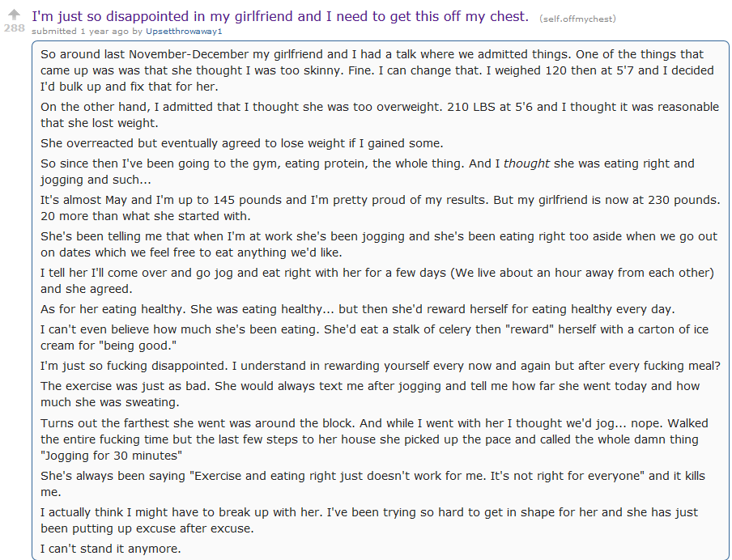Viewport: 732px width, 560px height.
Task: Click the paragraph starting 'The exercise was just as bad'
Action: pyautogui.click(x=370, y=394)
